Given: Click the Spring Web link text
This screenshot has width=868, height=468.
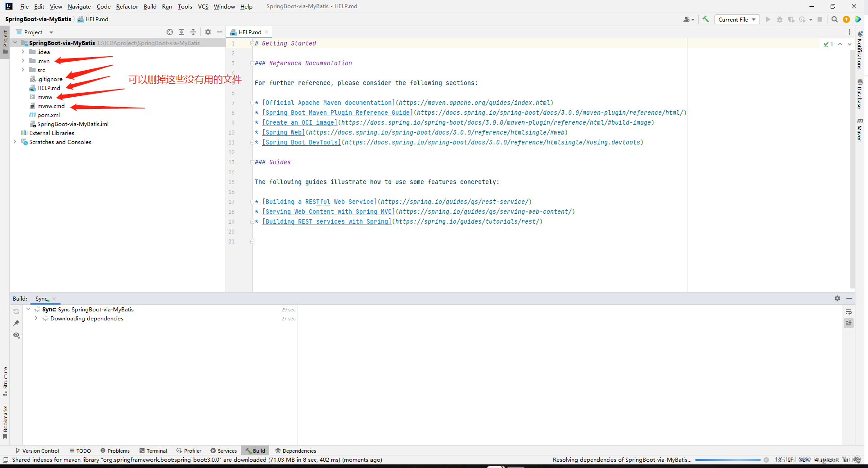Looking at the screenshot, I should [284, 132].
